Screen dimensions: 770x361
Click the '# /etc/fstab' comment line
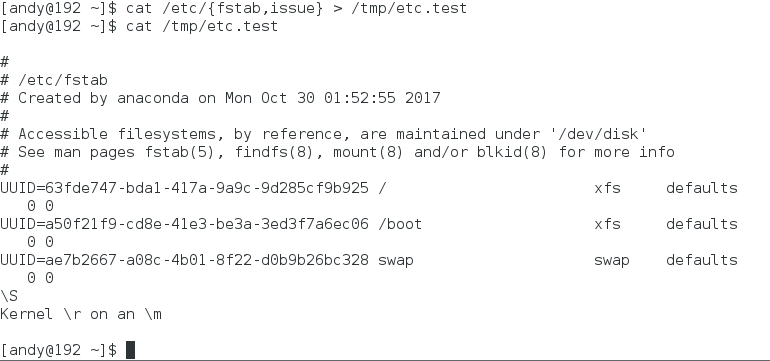click(54, 80)
